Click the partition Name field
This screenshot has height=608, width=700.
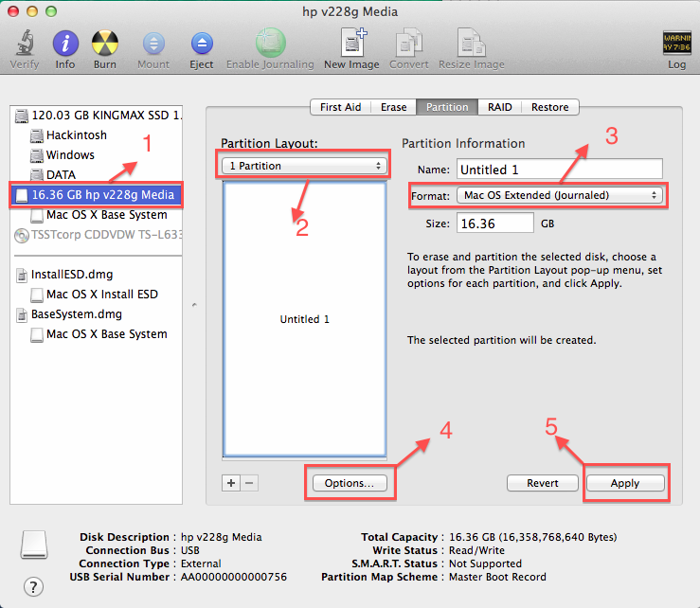pyautogui.click(x=560, y=170)
